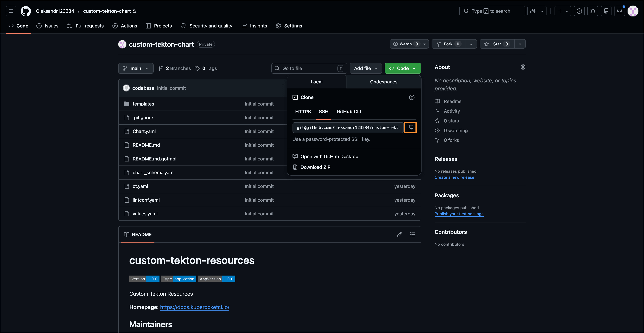Click the Watch button
The image size is (644, 333).
pos(409,44)
